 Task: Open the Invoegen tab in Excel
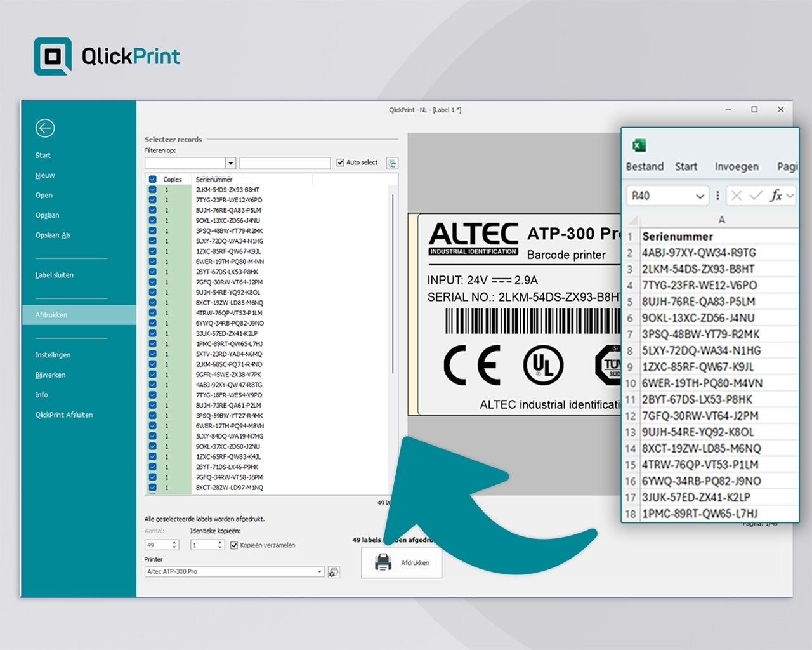[x=737, y=167]
